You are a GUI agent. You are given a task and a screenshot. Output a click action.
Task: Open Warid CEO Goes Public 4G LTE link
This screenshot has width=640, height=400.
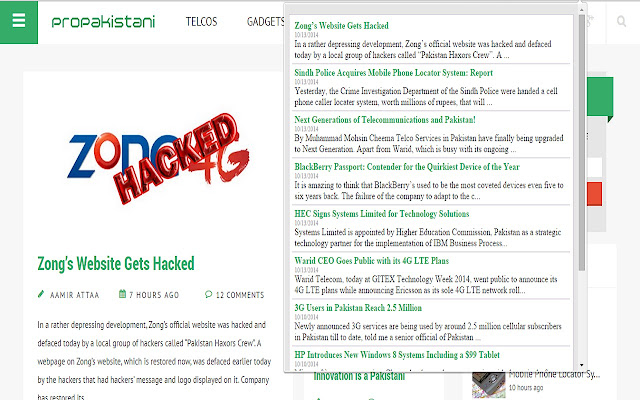(x=371, y=260)
